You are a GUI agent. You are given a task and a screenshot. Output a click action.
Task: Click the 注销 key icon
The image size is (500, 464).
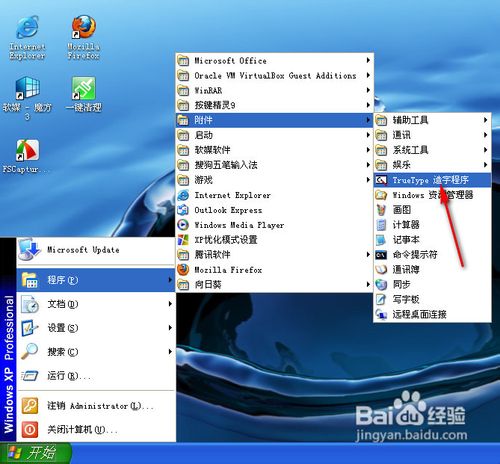pyautogui.click(x=30, y=406)
